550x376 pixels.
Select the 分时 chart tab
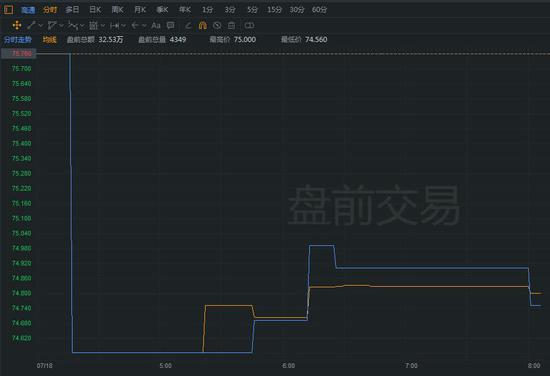click(50, 10)
